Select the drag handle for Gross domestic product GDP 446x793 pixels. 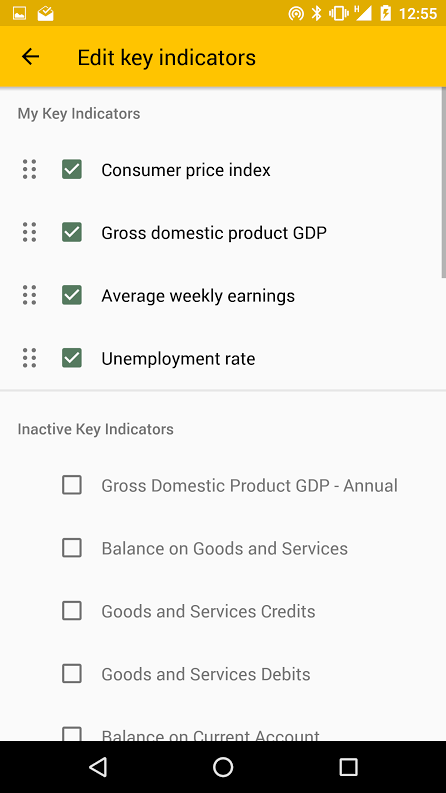[x=29, y=232]
